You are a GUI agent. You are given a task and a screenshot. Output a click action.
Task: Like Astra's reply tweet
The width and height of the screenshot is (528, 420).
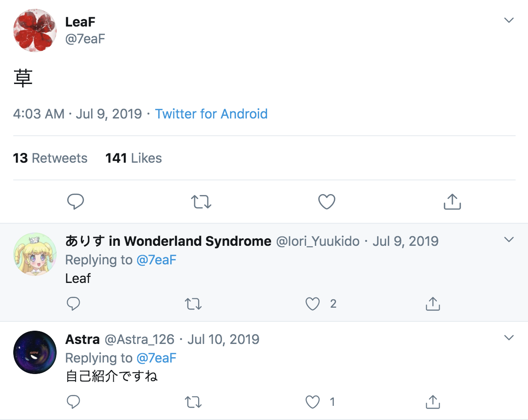click(x=313, y=402)
